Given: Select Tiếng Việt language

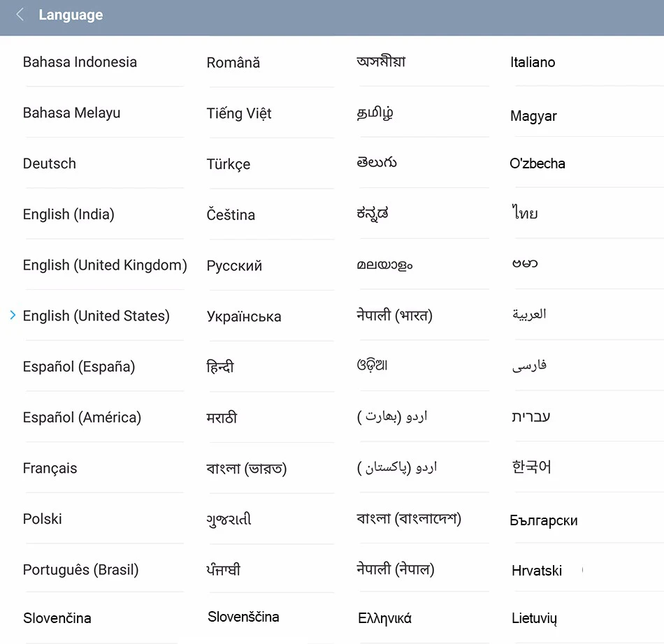Looking at the screenshot, I should click(239, 113).
